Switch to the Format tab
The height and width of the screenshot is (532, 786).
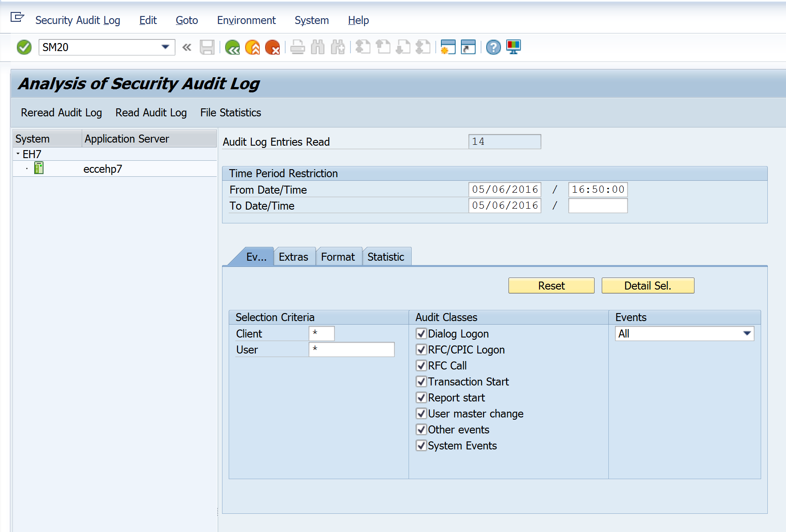tap(338, 257)
